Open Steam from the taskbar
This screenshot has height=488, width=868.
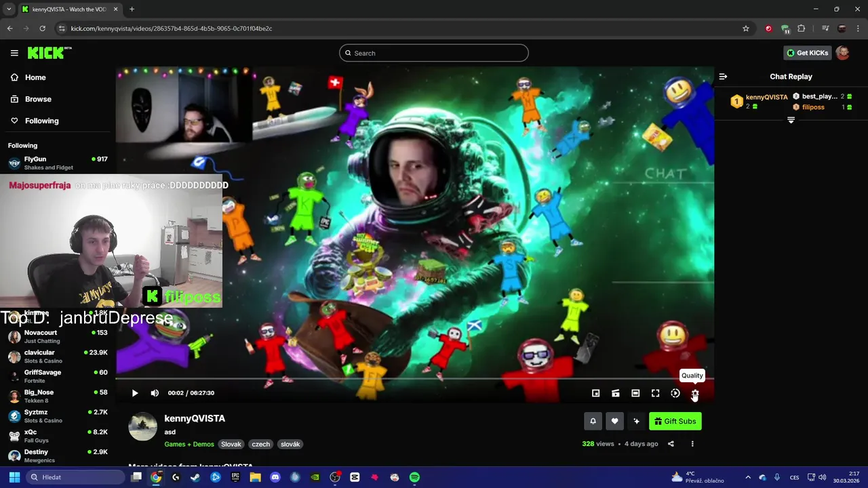(195, 477)
